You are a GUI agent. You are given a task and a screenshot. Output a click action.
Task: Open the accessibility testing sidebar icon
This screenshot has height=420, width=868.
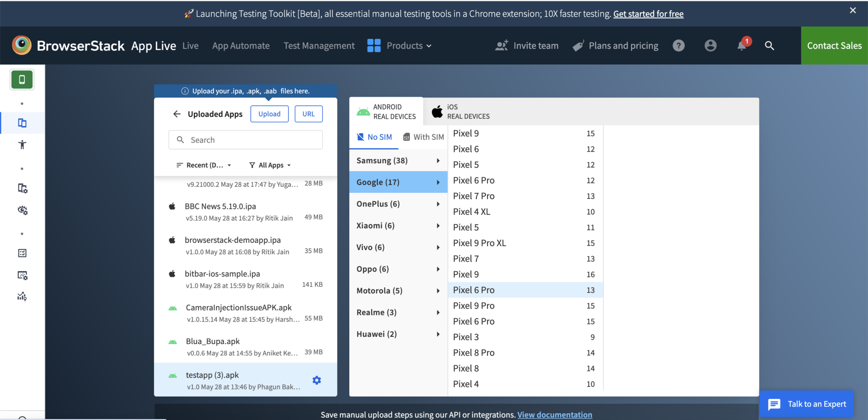tap(22, 145)
